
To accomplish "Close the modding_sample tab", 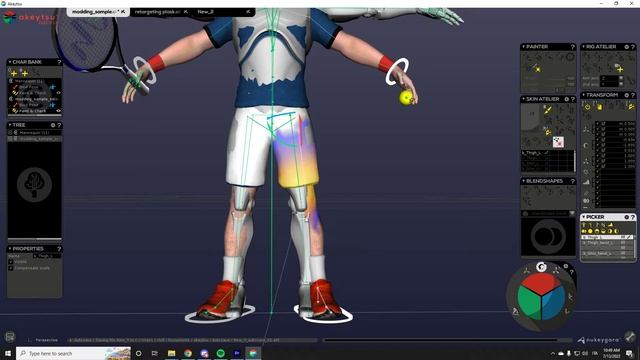I will click(x=123, y=12).
